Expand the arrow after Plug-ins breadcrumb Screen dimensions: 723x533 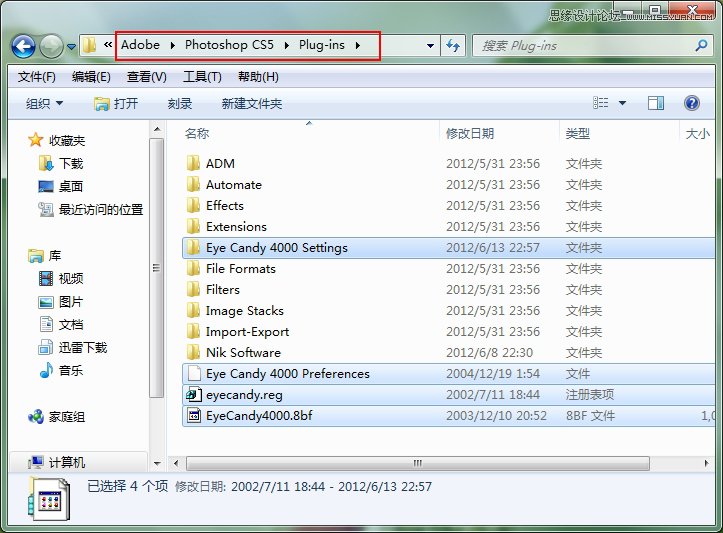tap(358, 45)
